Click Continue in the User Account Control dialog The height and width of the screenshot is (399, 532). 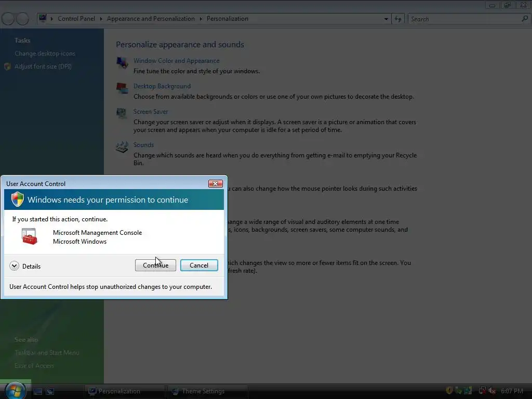(x=155, y=265)
